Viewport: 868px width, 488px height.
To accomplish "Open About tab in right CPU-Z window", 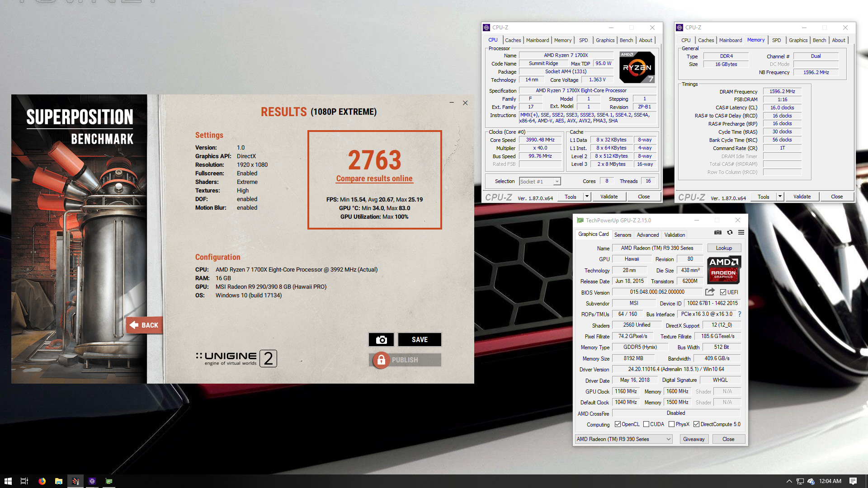I will [839, 40].
